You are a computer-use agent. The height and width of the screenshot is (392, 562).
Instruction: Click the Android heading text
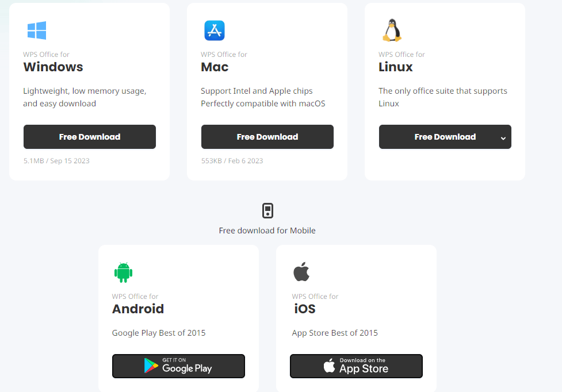(138, 309)
